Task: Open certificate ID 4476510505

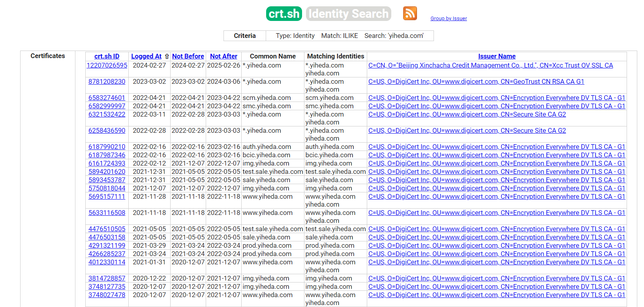Action: 107,229
